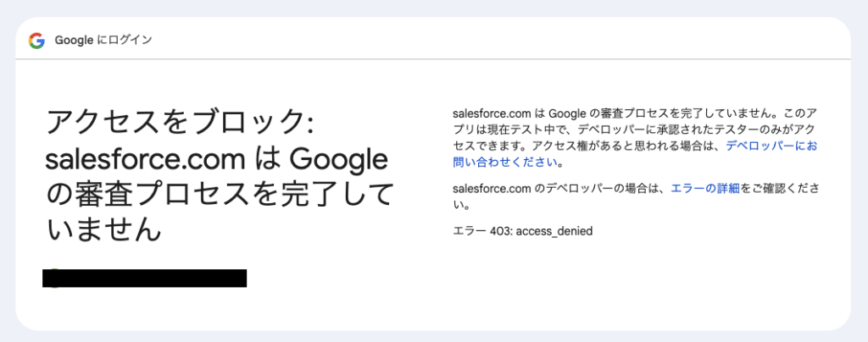Viewport: 868px width, 342px height.
Task: Click the heading's last line "いません"
Action: pos(103,229)
